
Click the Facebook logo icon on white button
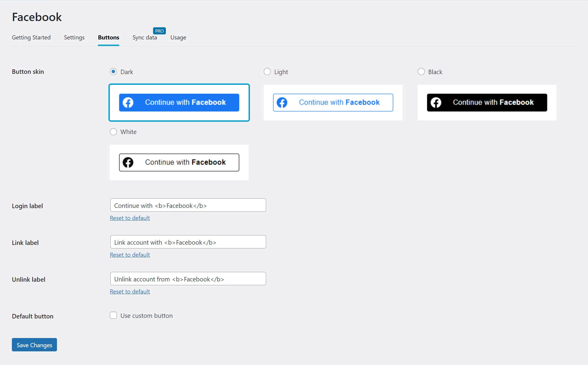[128, 162]
